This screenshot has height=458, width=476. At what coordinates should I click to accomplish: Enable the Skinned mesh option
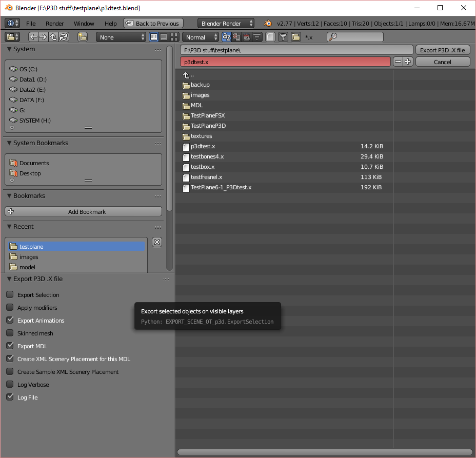click(9, 333)
